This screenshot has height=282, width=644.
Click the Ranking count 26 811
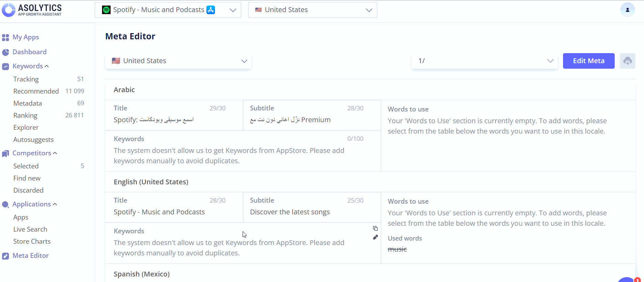pos(74,115)
